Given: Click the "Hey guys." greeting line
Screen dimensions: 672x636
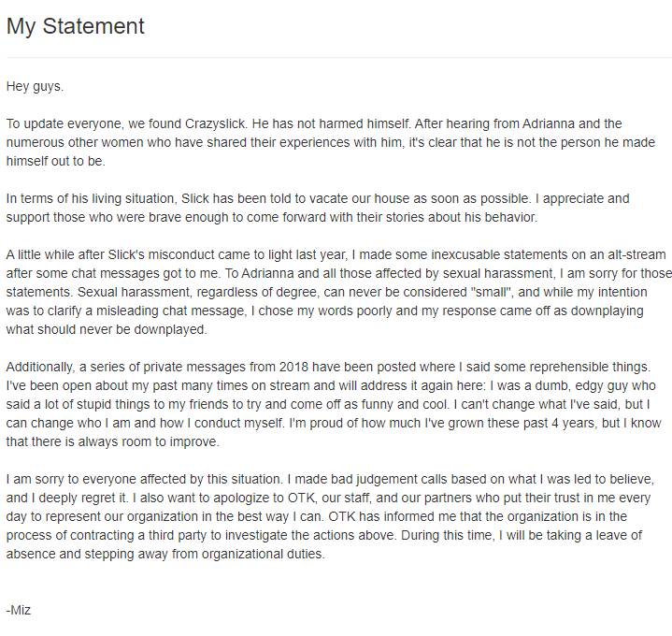Looking at the screenshot, I should (x=35, y=86).
